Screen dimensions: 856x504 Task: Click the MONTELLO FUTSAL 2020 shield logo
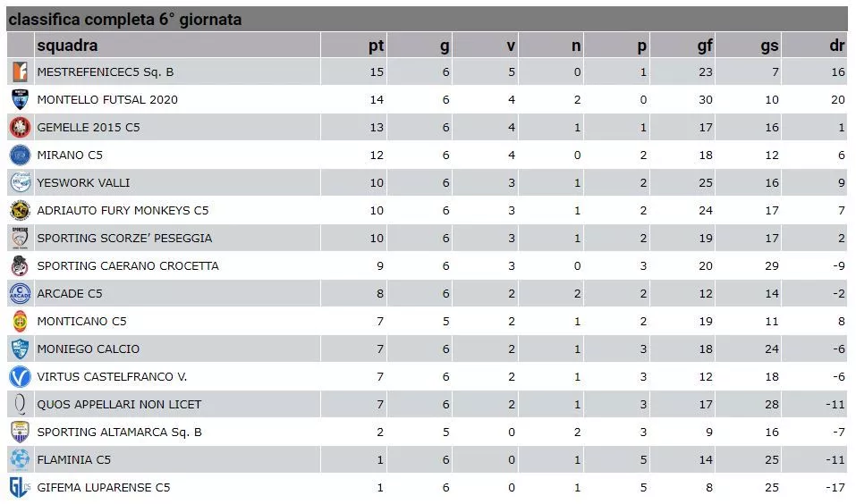(x=21, y=100)
